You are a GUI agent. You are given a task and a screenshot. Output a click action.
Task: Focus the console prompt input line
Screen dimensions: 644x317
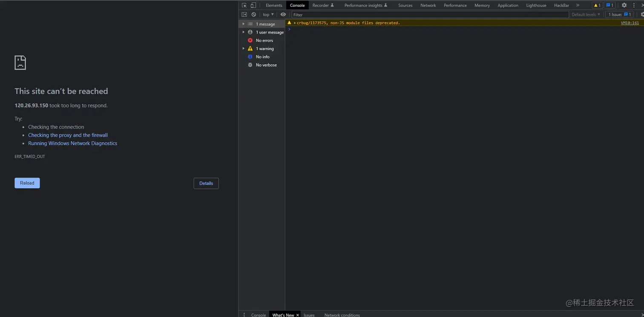tap(466, 29)
